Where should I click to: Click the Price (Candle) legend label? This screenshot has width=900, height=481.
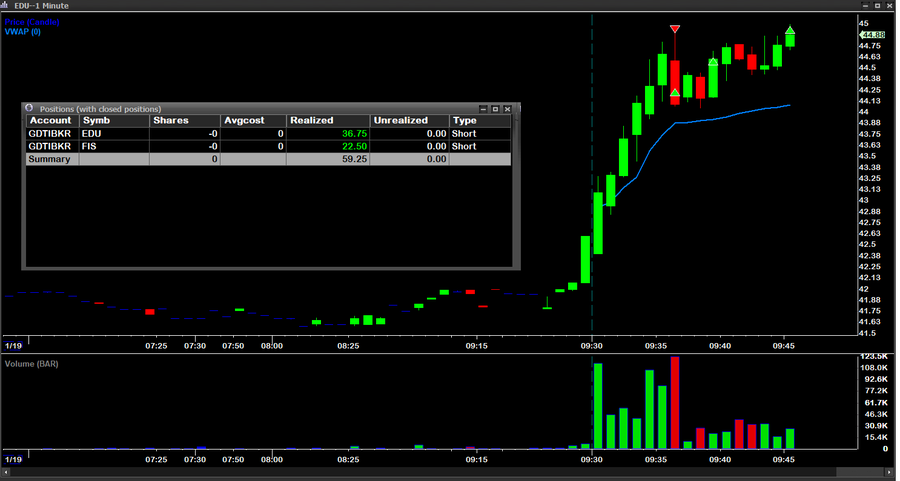coord(32,22)
